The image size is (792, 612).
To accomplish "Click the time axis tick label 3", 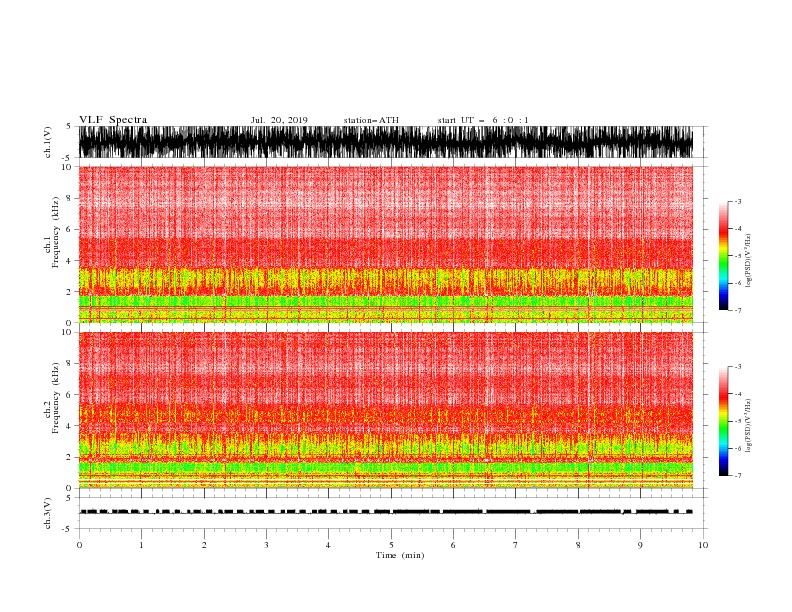I will [266, 545].
